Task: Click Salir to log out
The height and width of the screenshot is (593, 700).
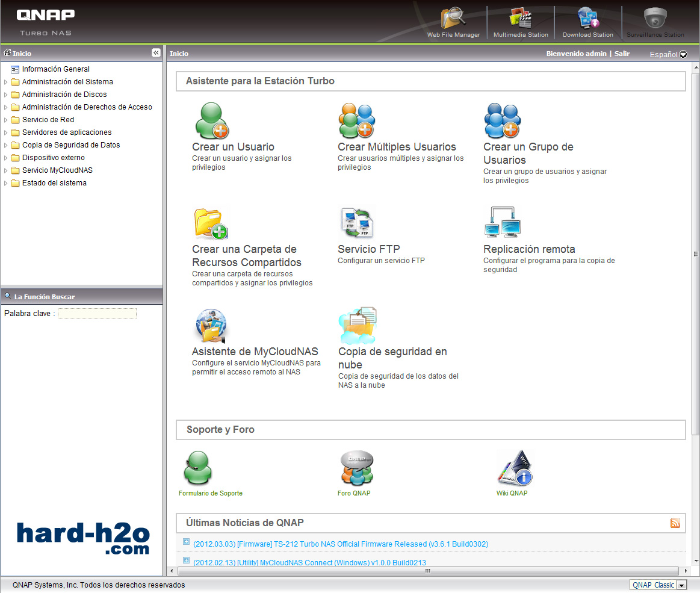Action: pyautogui.click(x=622, y=54)
